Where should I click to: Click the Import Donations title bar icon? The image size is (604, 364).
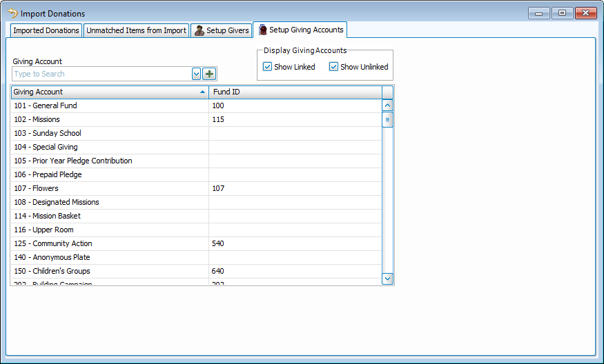pyautogui.click(x=12, y=13)
